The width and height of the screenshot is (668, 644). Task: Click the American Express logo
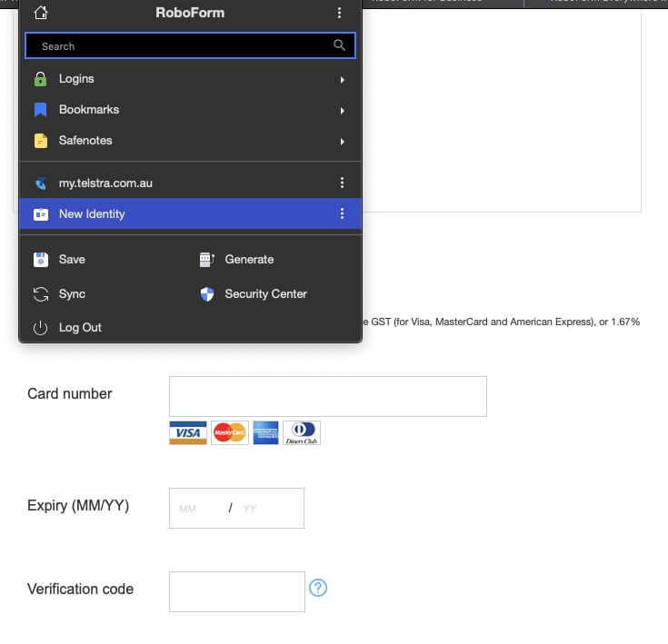click(265, 433)
